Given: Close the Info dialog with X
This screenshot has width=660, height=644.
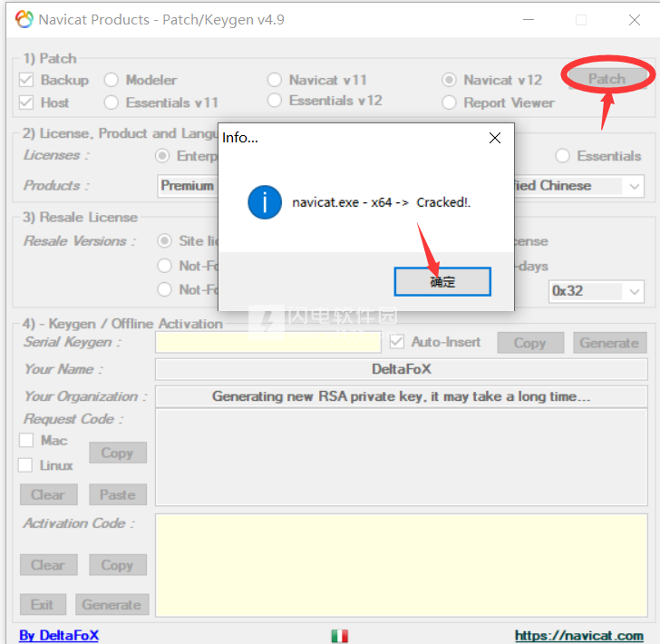Looking at the screenshot, I should 495,138.
